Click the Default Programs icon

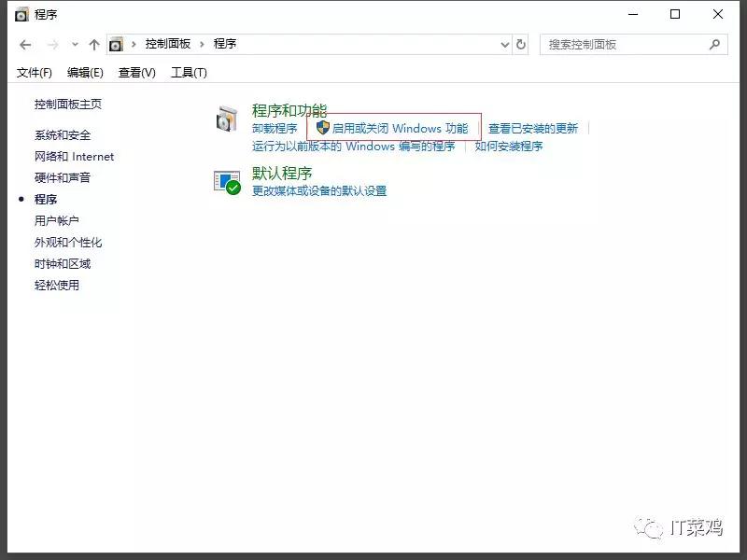(227, 181)
